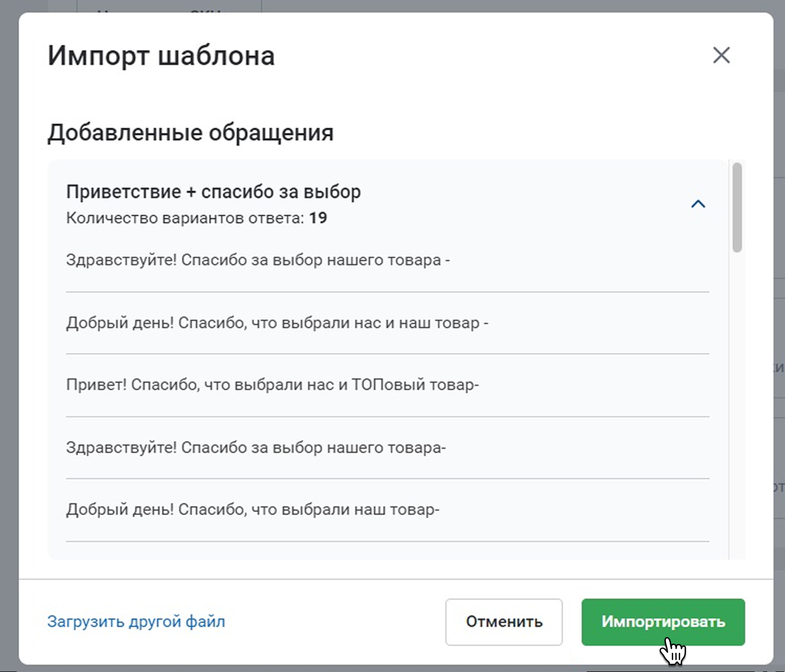Click the 'Импорт шаблона' dialog title
785x672 pixels.
coord(161,56)
